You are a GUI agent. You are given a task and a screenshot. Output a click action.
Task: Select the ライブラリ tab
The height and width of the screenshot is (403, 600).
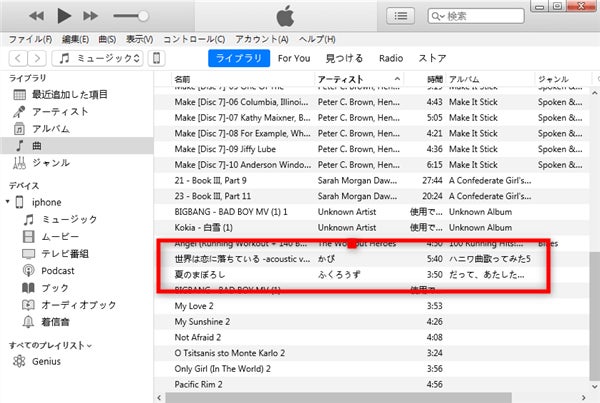[x=239, y=58]
